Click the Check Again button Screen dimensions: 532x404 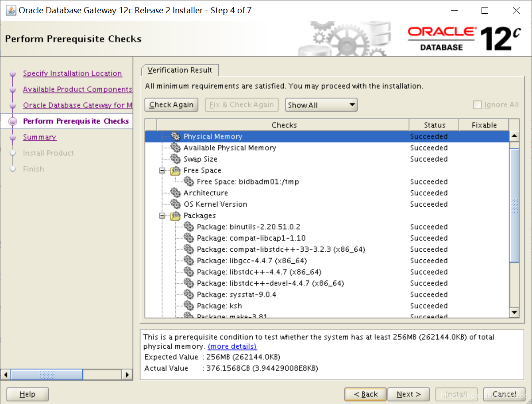171,105
